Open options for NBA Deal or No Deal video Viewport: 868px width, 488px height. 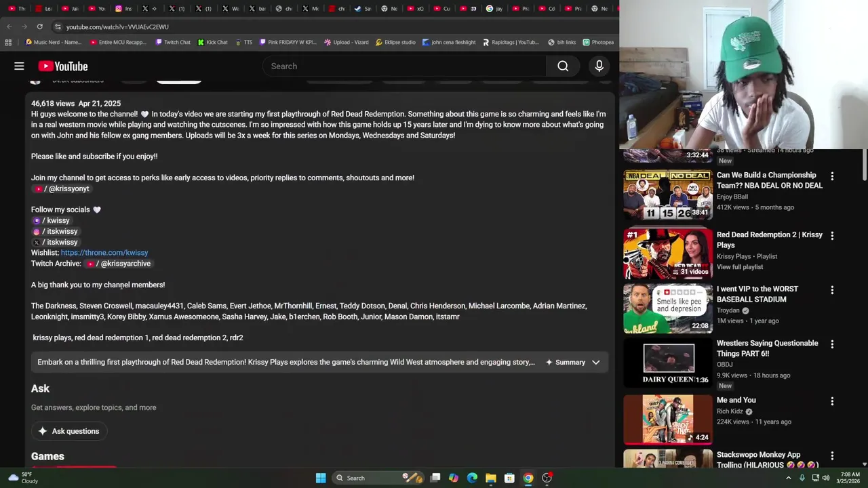[x=832, y=176]
